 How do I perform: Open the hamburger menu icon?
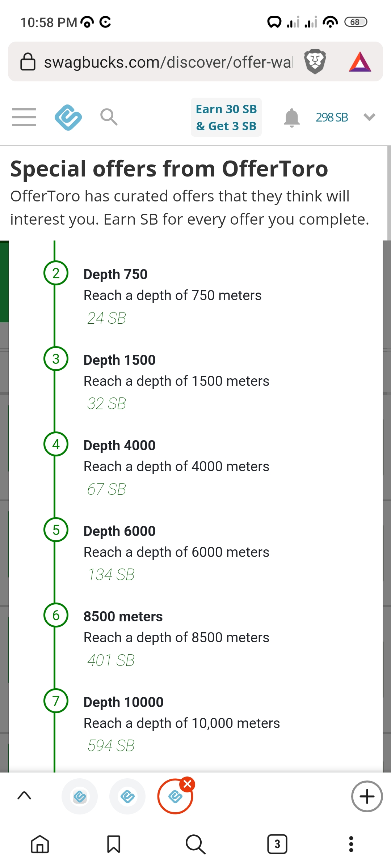point(24,117)
